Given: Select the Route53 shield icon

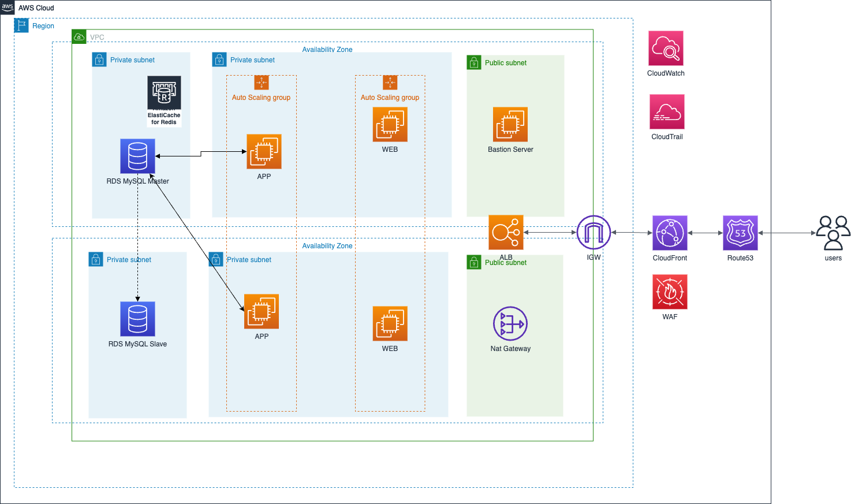Looking at the screenshot, I should pyautogui.click(x=740, y=233).
